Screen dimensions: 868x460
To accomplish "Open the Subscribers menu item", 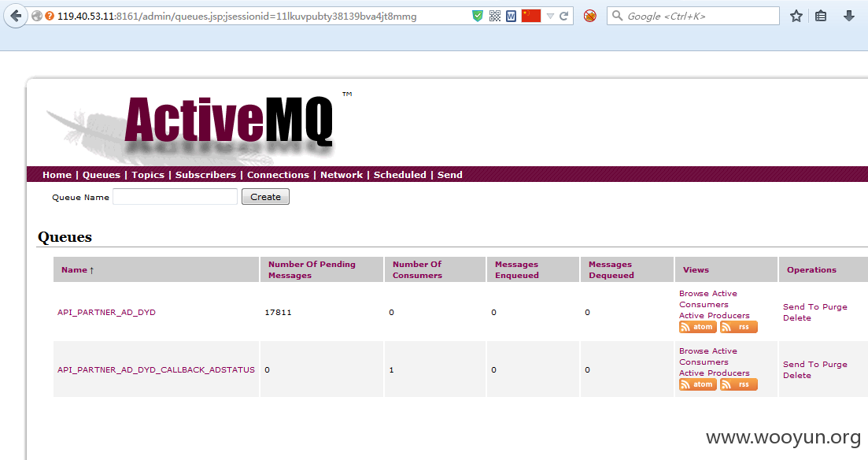I will 205,175.
